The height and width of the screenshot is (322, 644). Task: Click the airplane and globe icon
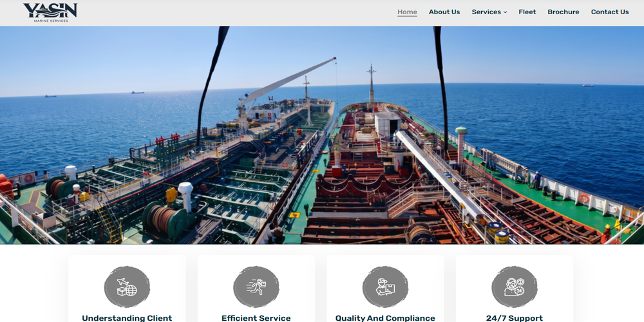coord(127,287)
